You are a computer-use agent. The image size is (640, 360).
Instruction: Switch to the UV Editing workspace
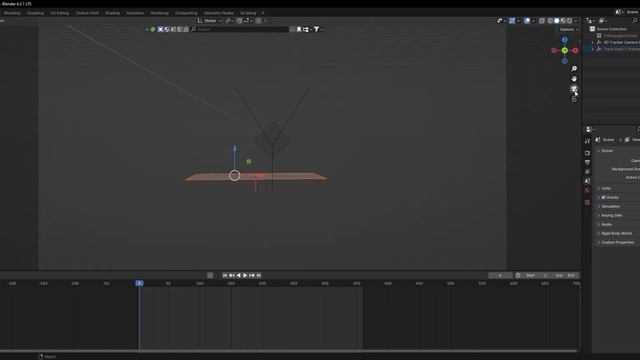click(x=60, y=13)
